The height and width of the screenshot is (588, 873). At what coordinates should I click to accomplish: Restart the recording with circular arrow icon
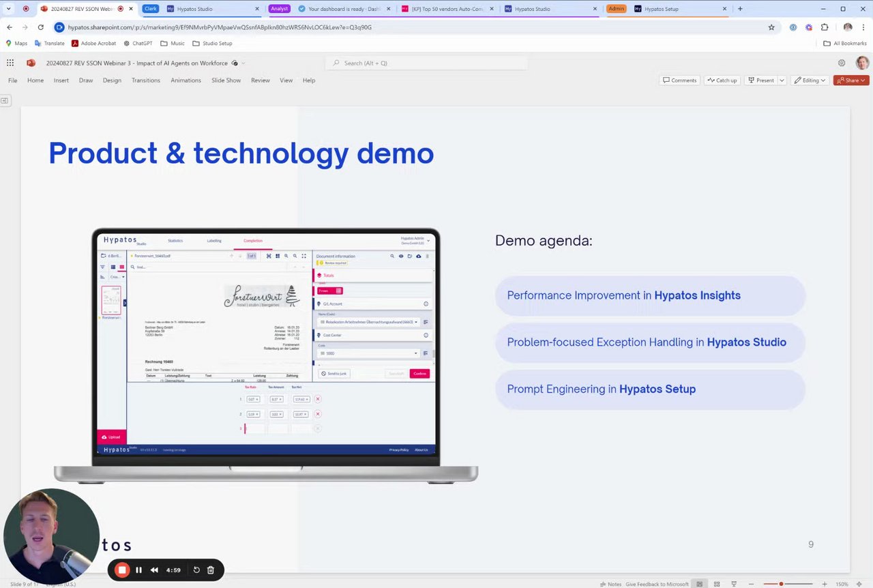[196, 570]
